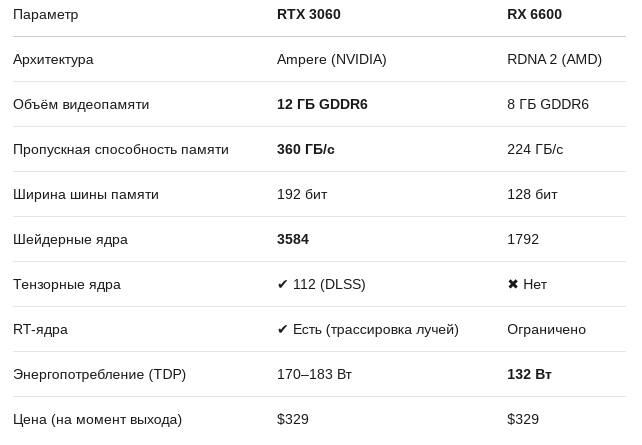Screen dimensions: 642x445
Task: Click the Параметр column header
Action: 46,15
